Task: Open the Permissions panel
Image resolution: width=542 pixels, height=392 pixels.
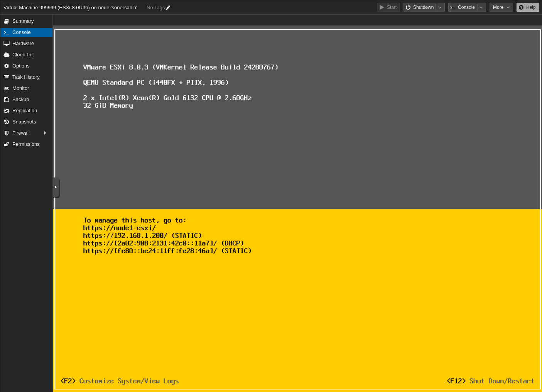Action: coord(26,144)
